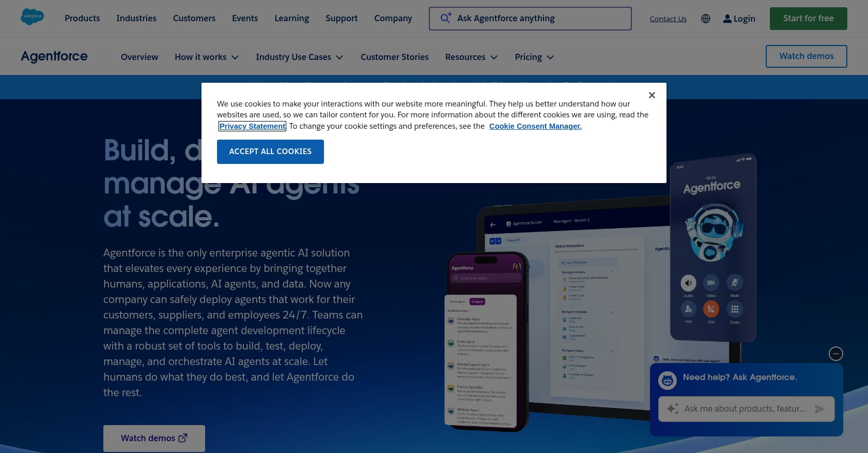Click the Start for free button
868x453 pixels.
pyautogui.click(x=808, y=19)
